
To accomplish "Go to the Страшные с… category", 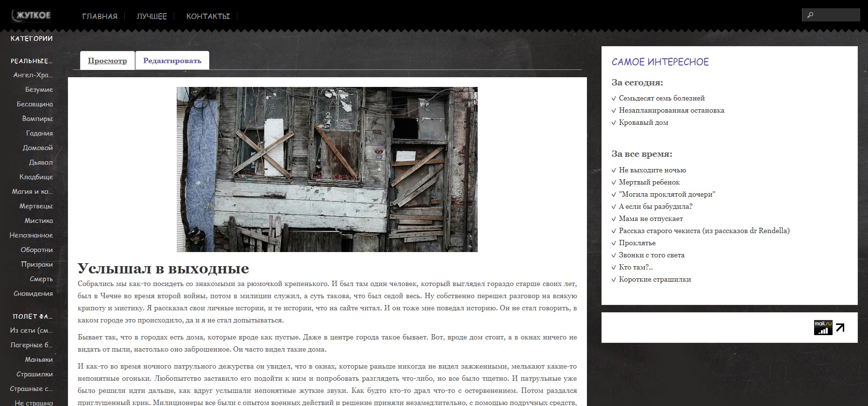I will [32, 389].
